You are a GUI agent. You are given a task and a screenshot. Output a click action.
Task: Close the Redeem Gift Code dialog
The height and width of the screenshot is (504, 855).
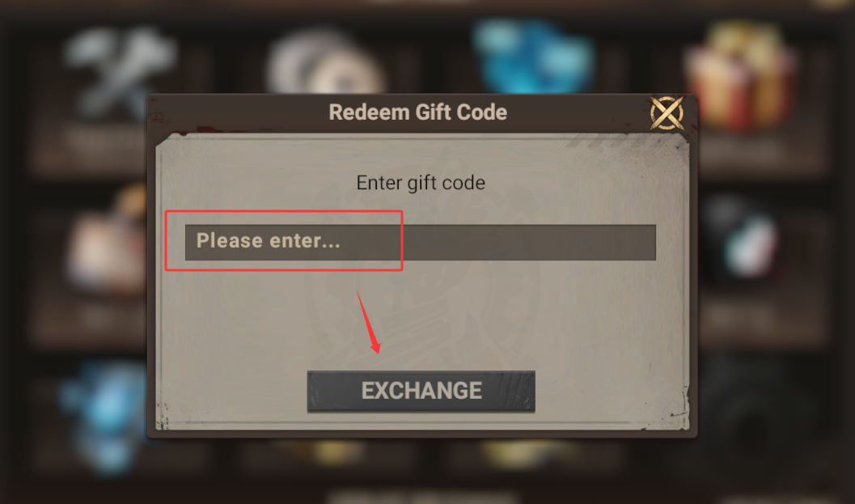coord(667,113)
